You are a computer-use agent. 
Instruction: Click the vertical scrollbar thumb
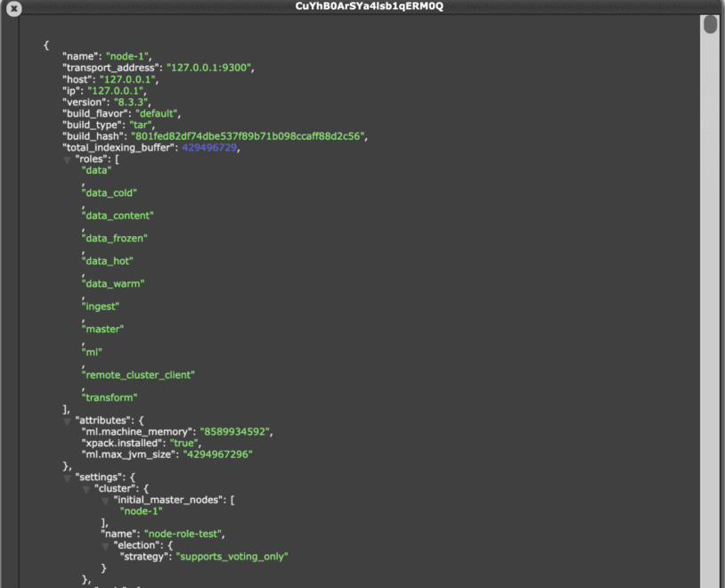(x=710, y=25)
